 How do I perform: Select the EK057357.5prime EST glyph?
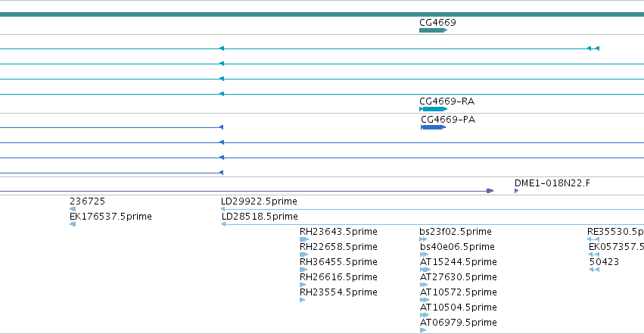pos(594,254)
